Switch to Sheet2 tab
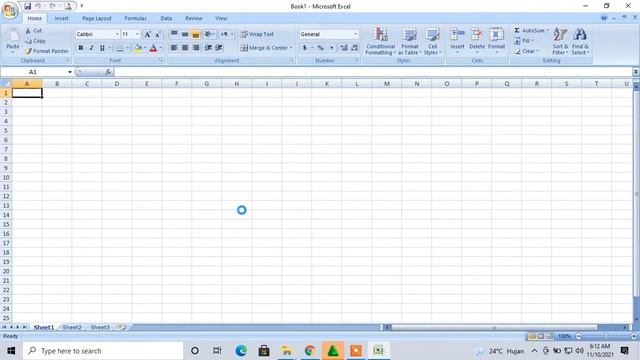This screenshot has height=360, width=640. 72,327
